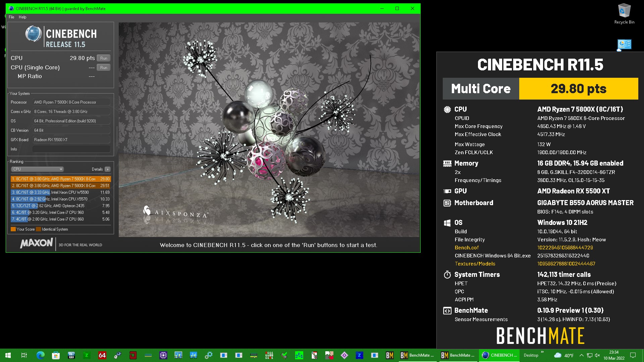Click the Info text field
Screen dimensions: 644x362
pos(71,149)
